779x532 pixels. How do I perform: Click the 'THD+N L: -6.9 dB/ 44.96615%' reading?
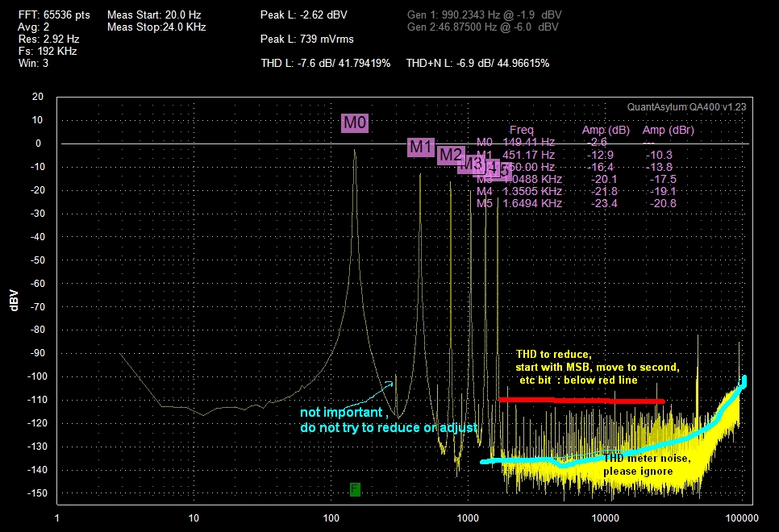[477, 63]
